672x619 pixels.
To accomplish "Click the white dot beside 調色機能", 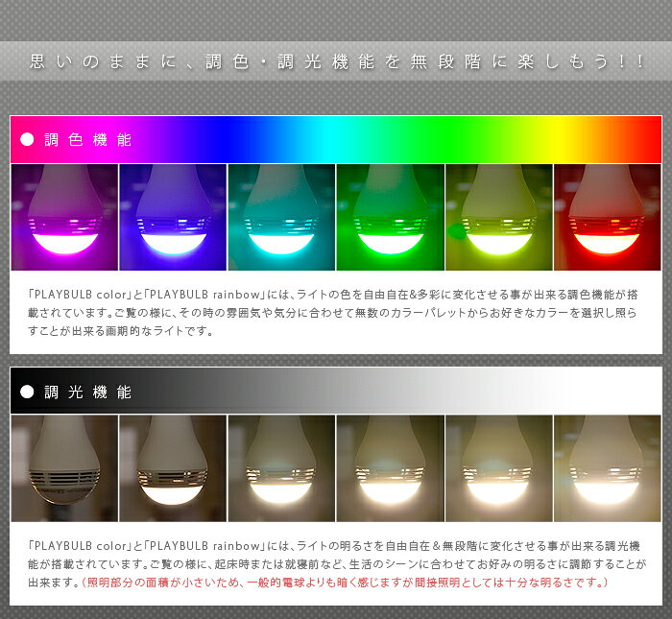I will 27,139.
